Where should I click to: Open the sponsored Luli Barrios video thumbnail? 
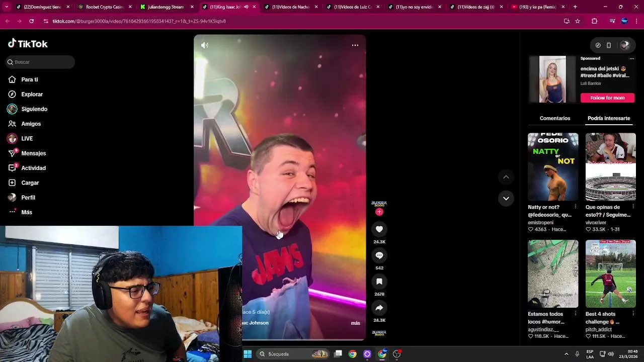(552, 79)
